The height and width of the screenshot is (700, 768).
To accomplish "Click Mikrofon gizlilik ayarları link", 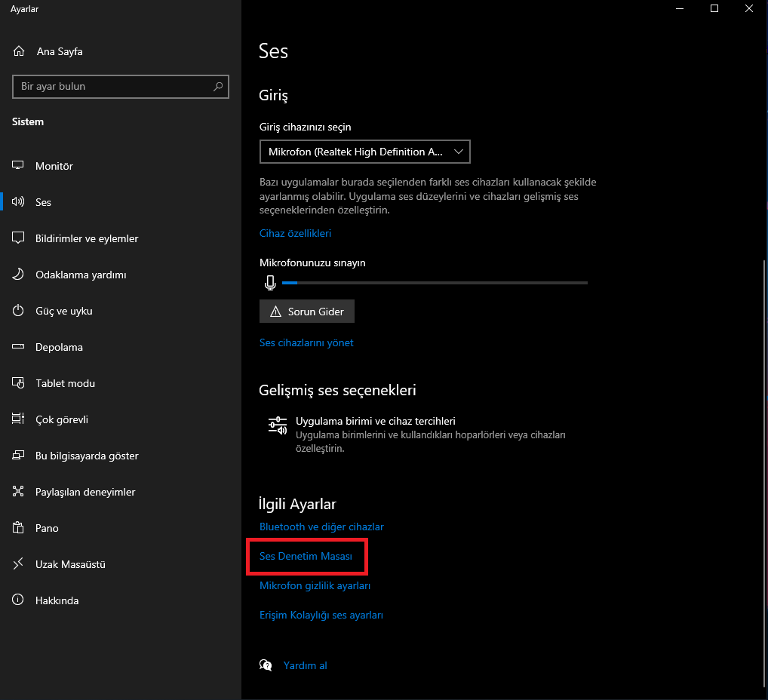I will 315,585.
